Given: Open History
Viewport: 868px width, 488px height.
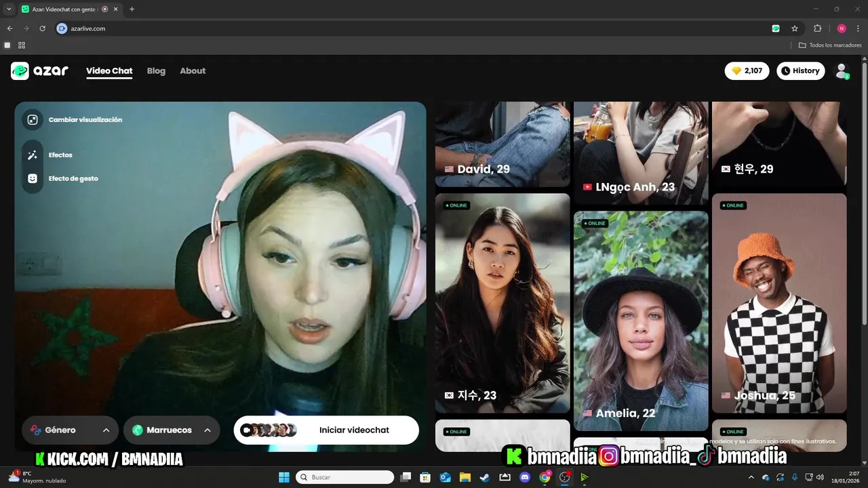Looking at the screenshot, I should pos(800,70).
